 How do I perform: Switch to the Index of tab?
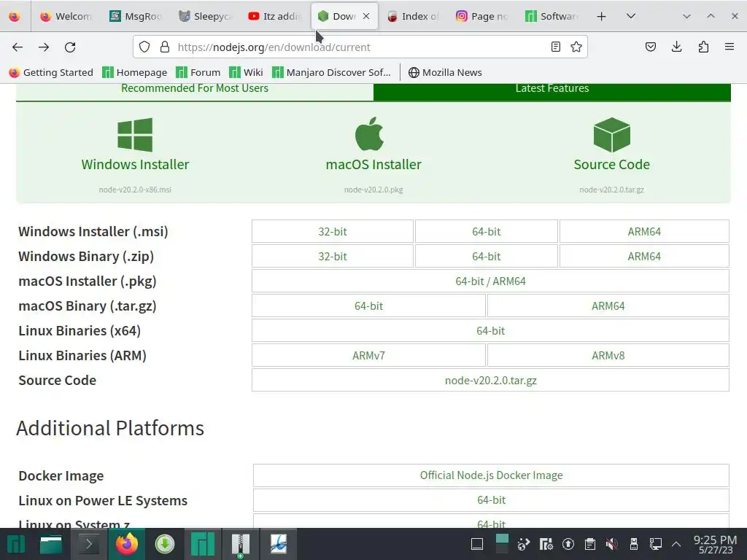tap(413, 16)
